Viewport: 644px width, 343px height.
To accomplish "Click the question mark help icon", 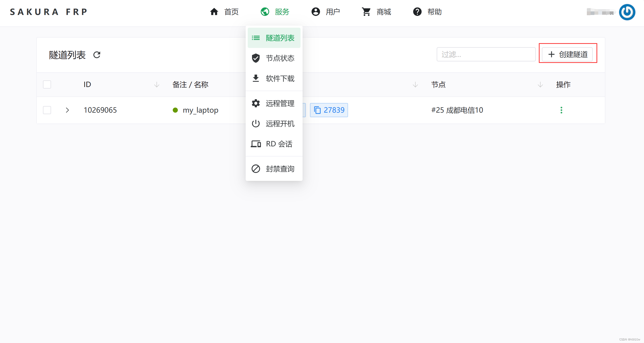I will 417,12.
